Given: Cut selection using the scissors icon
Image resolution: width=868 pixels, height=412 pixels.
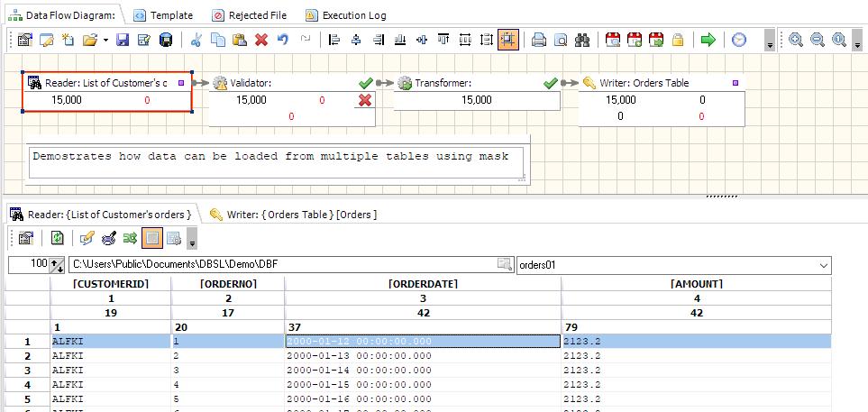Looking at the screenshot, I should [196, 40].
